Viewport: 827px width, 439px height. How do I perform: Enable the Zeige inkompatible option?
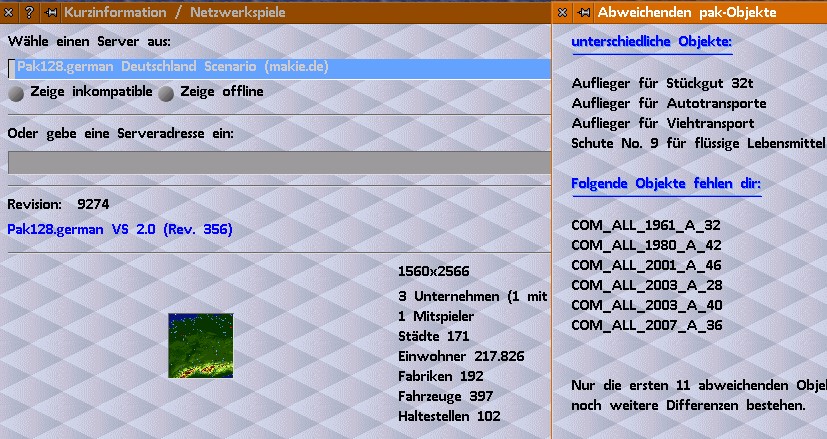[17, 92]
